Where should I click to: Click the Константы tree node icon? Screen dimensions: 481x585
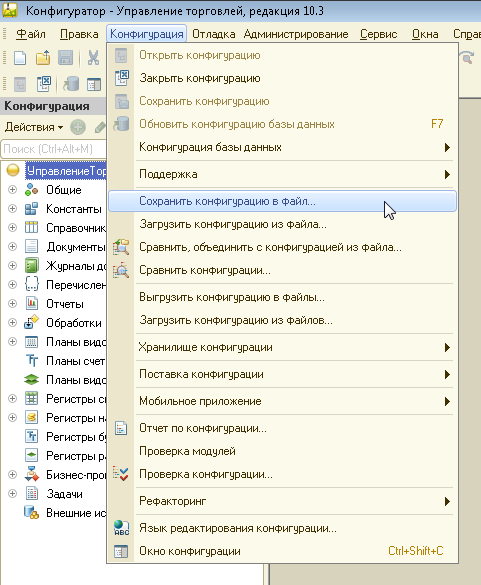coord(31,209)
